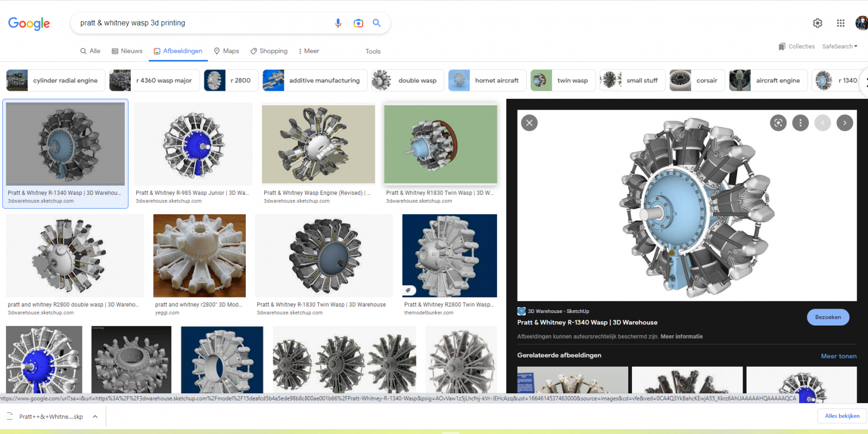Image resolution: width=868 pixels, height=434 pixels.
Task: Switch to the Alle tab
Action: 90,51
